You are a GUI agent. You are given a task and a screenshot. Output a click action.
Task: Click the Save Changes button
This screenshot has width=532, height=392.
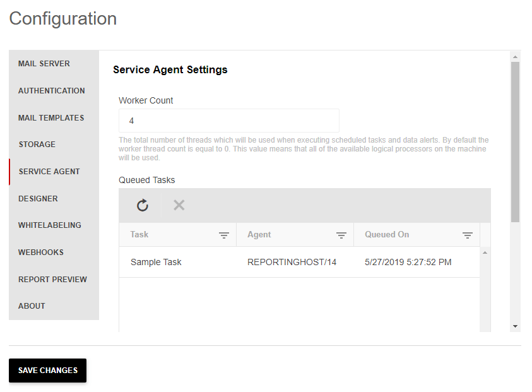[x=47, y=371]
